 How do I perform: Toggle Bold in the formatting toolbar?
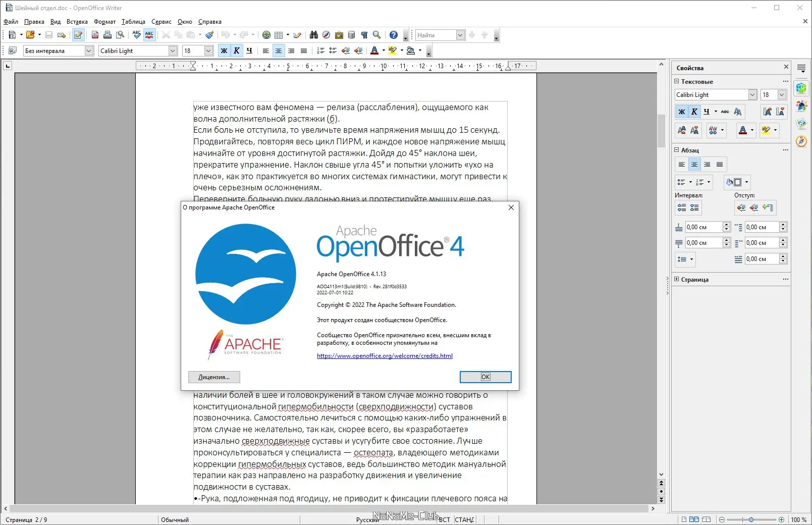click(x=224, y=50)
